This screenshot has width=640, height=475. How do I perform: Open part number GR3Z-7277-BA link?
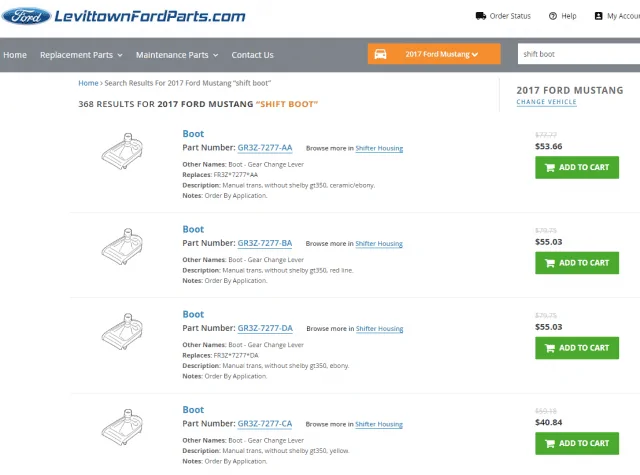coord(265,243)
